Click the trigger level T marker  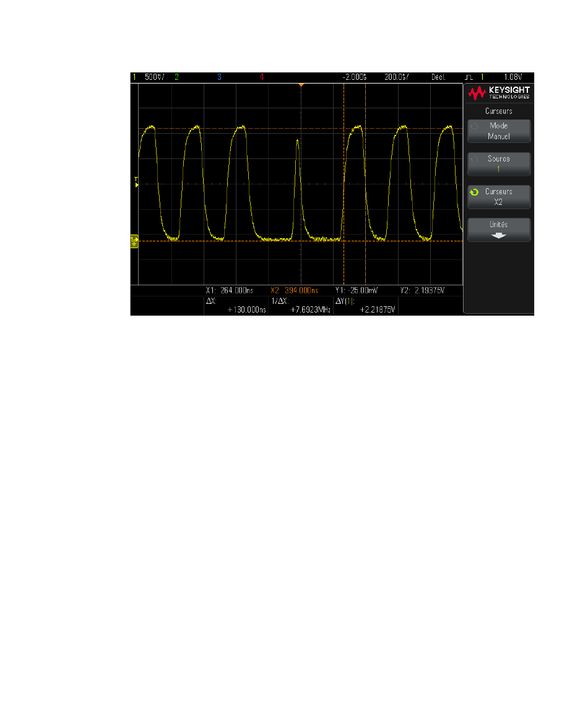tap(136, 182)
